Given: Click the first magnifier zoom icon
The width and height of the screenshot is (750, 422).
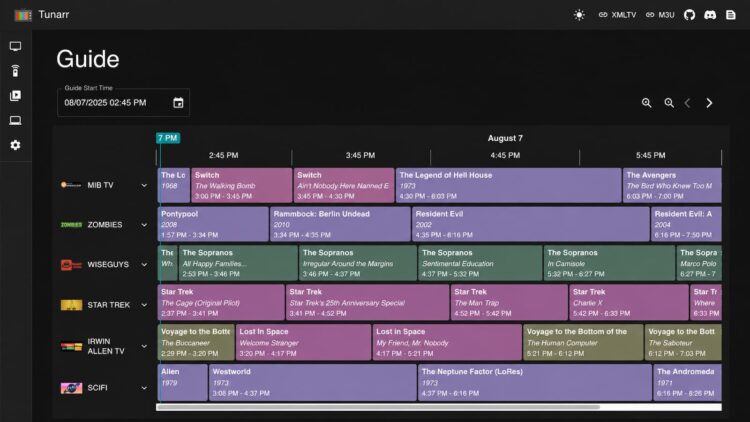Looking at the screenshot, I should (647, 103).
